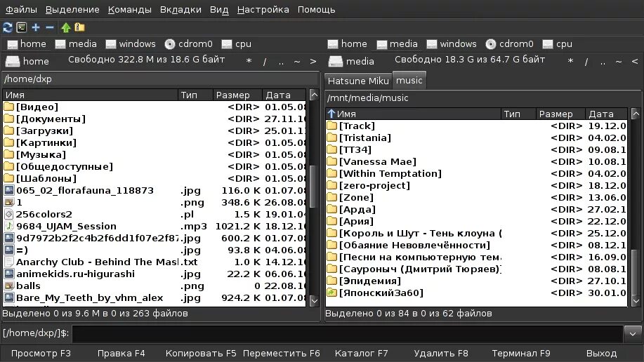This screenshot has width=644, height=362.
Task: Sort left panel by Тип column
Action: click(195, 95)
